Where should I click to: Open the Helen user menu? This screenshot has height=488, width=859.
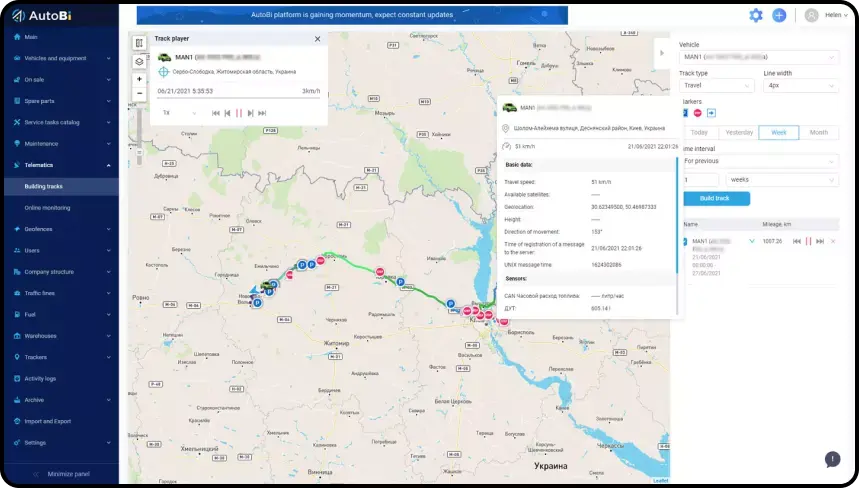pos(836,15)
